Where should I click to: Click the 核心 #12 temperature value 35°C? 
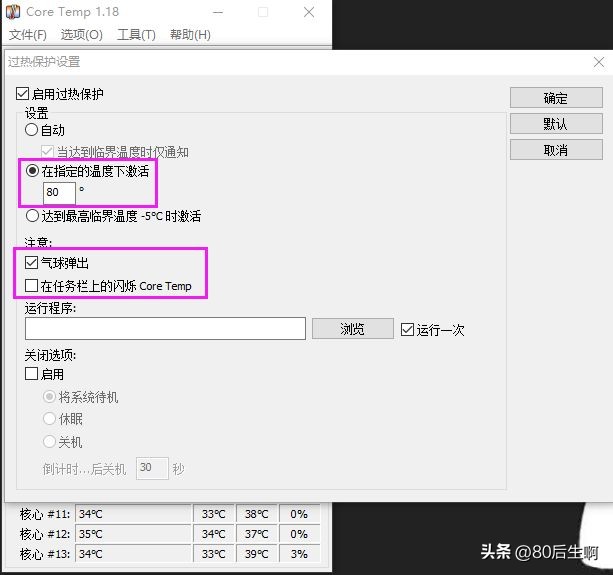133,534
